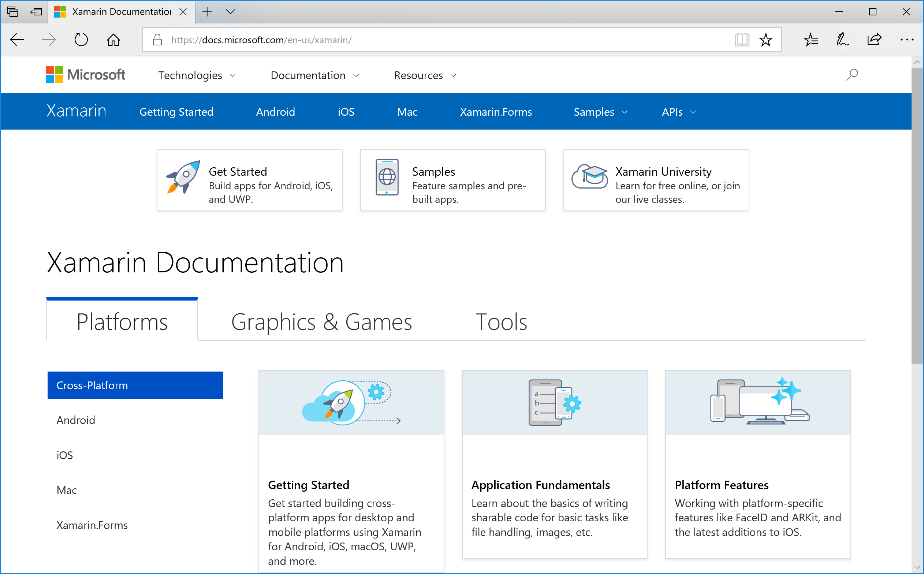Go to browser home page
This screenshot has height=574, width=924.
tap(113, 40)
